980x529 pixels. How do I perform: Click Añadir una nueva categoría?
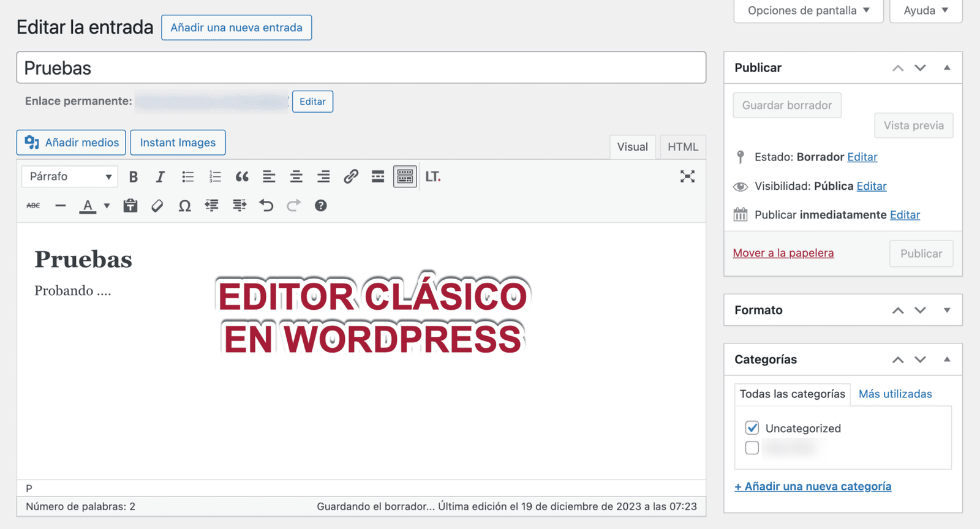[813, 486]
